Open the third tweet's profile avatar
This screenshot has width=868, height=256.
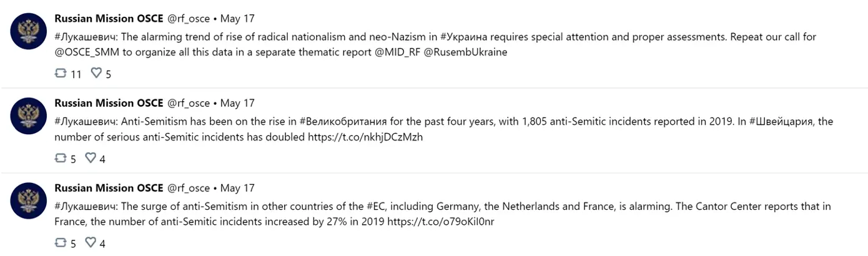[29, 201]
